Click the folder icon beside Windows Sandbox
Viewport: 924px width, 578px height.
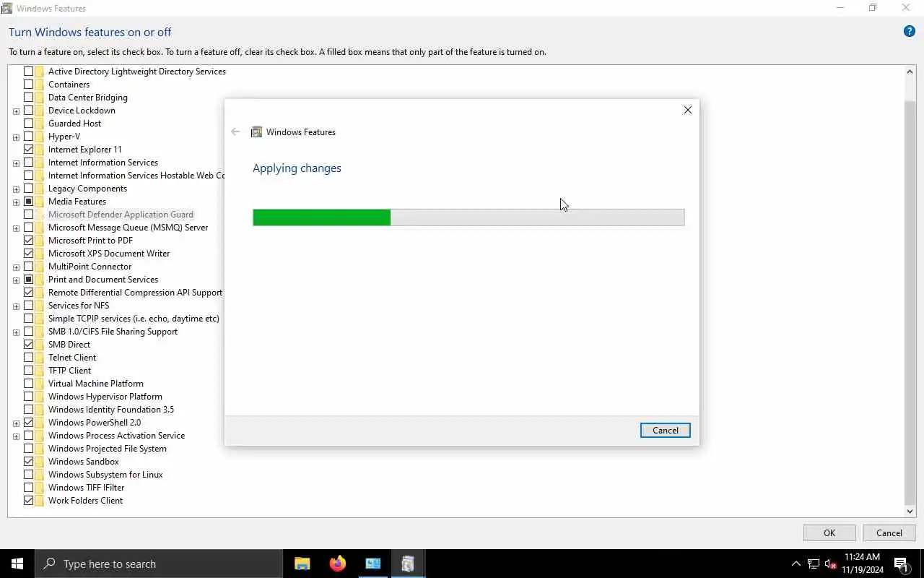tap(39, 462)
